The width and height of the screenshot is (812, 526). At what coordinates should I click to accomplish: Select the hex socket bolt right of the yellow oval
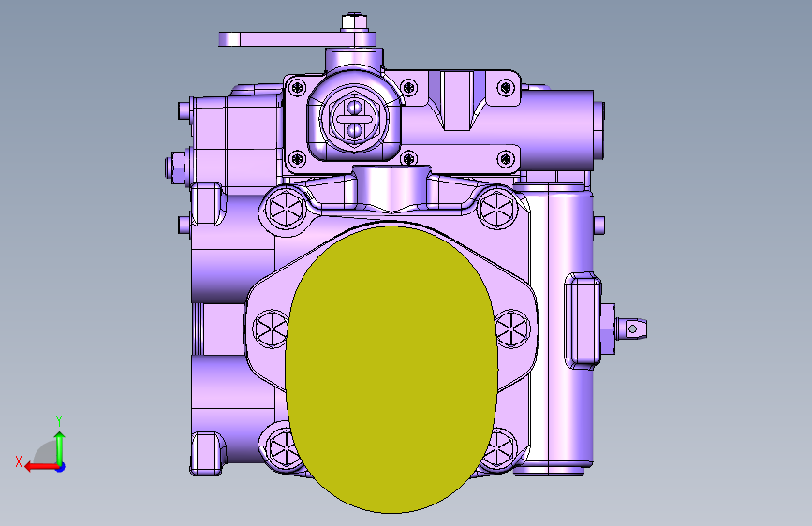pos(512,329)
